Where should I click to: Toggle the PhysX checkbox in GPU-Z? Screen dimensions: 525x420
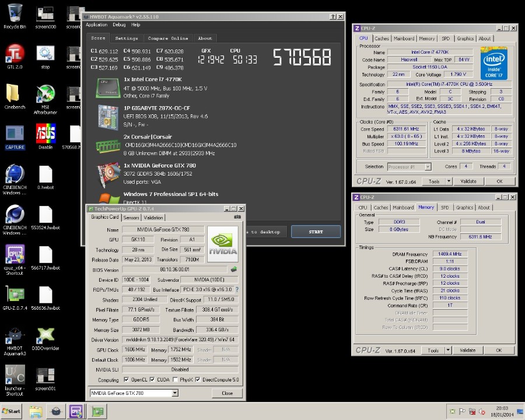pyautogui.click(x=175, y=380)
